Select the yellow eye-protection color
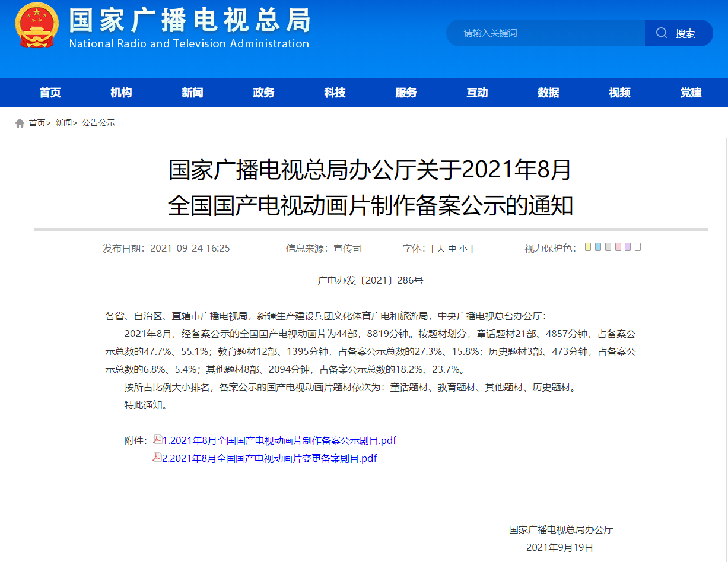The width and height of the screenshot is (728, 562). [588, 247]
